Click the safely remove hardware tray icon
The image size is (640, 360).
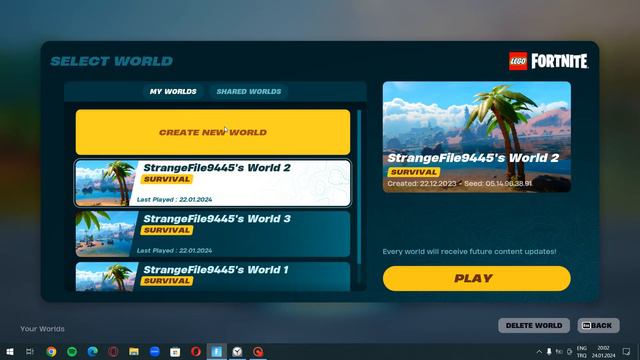tap(549, 351)
